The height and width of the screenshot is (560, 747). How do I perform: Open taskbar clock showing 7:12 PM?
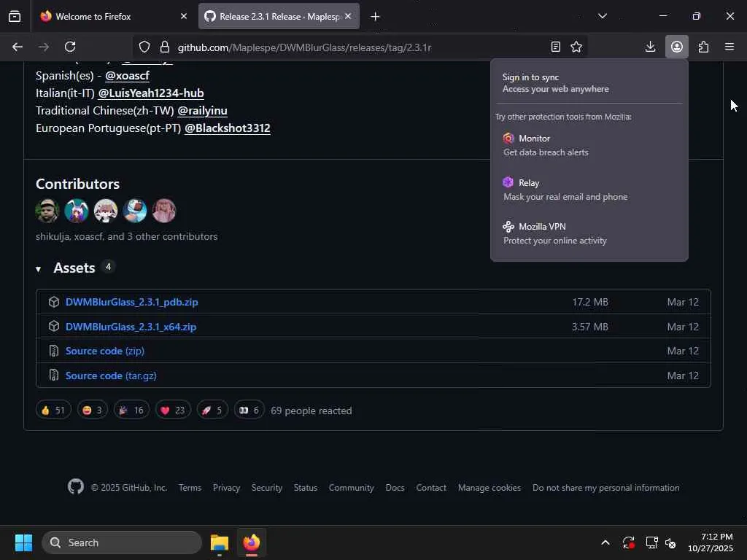tap(711, 542)
